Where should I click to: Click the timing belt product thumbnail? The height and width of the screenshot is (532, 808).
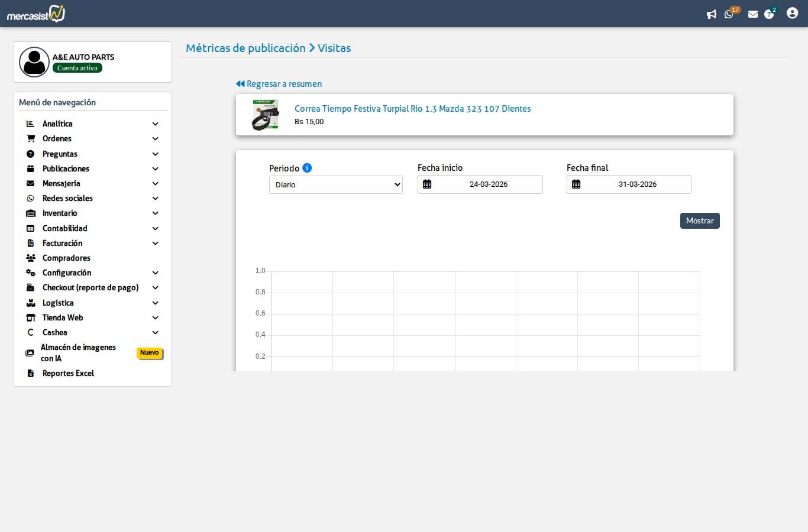pos(264,115)
